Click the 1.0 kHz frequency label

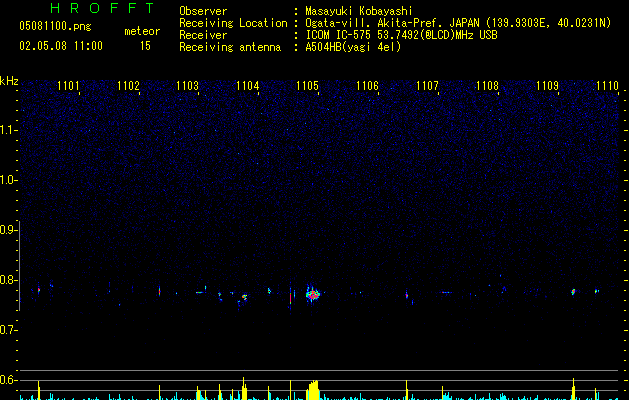pos(8,180)
